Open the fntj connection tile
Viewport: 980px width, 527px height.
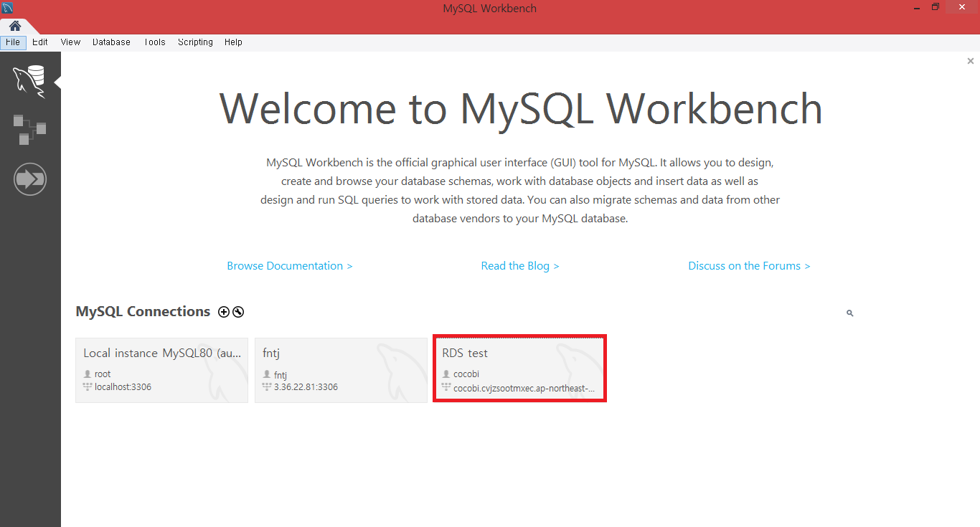pyautogui.click(x=341, y=370)
